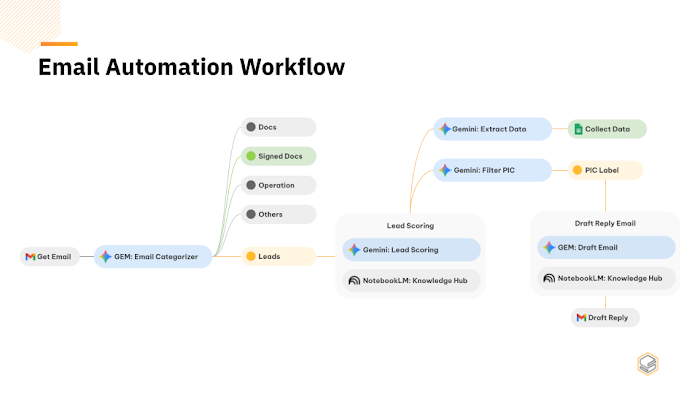Click NotebookLM icon under Lead Scoring group

point(354,281)
